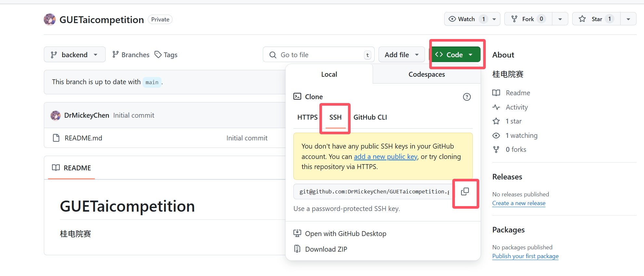Screen dimensions: 644x276
Task: Open the Clone help question mark icon
Action: (x=467, y=97)
